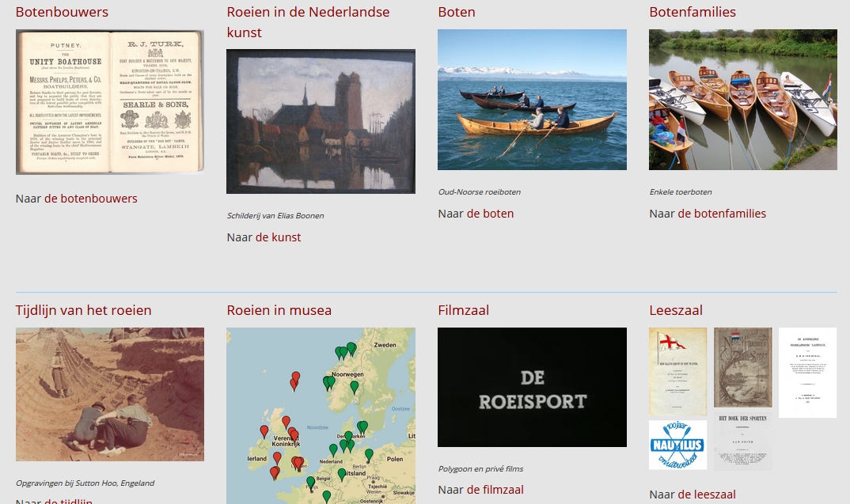
Task: Open the 'Roeien in musea' heading
Action: (279, 310)
